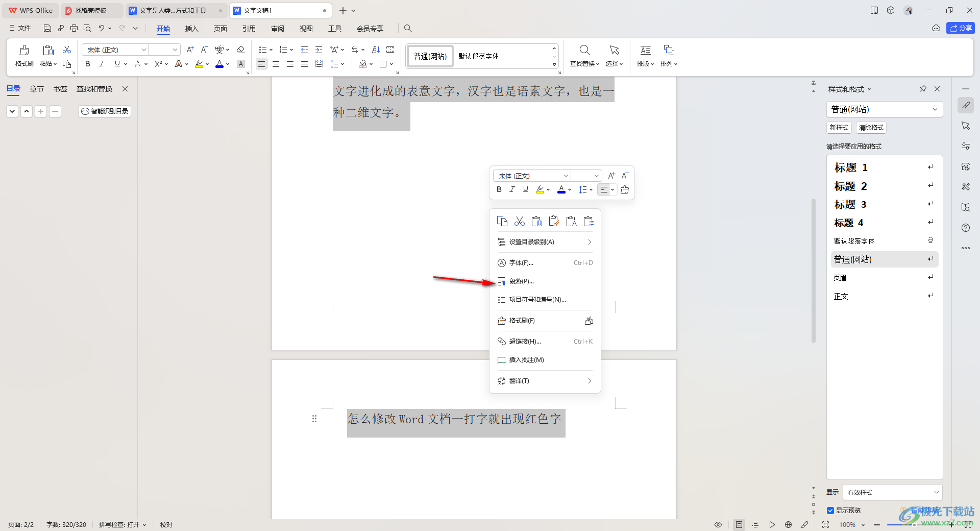
Task: Click the help question mark sidebar icon
Action: click(x=966, y=228)
